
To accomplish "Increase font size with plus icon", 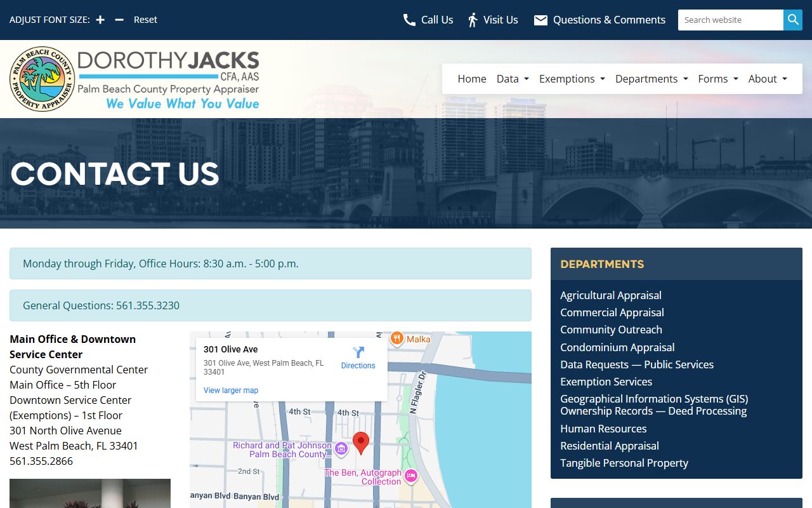I will (100, 20).
